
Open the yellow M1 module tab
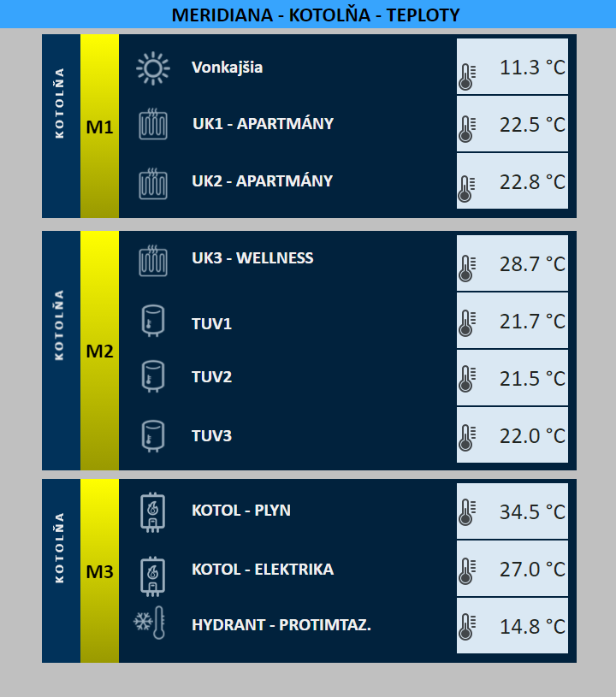pos(99,127)
